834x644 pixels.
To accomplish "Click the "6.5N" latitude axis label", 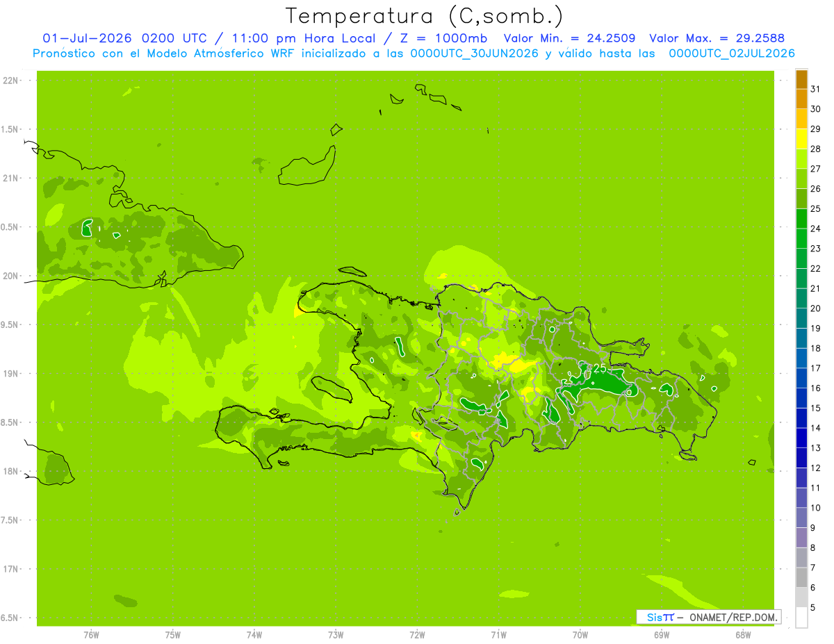I will click(x=10, y=618).
